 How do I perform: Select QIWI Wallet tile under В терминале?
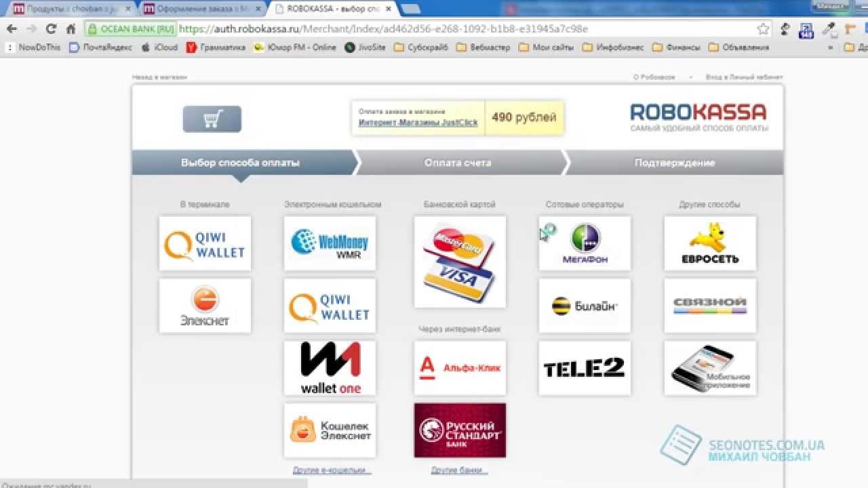(205, 243)
